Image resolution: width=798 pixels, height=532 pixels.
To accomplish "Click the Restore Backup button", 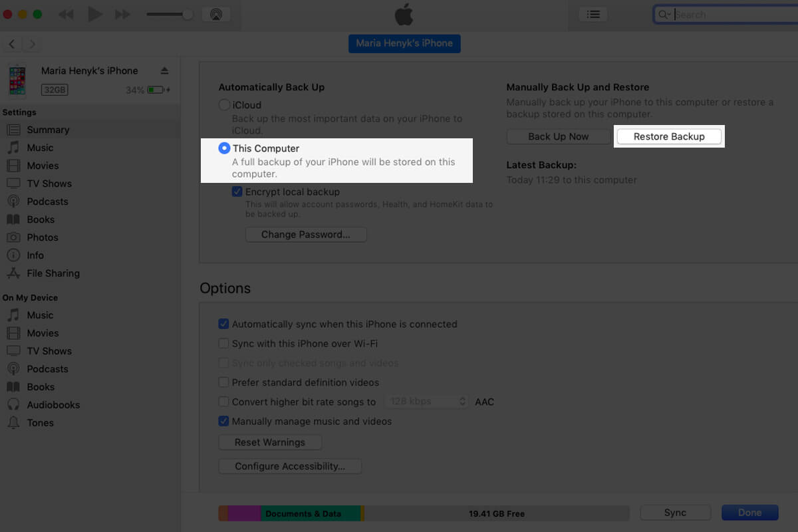I will coord(669,136).
